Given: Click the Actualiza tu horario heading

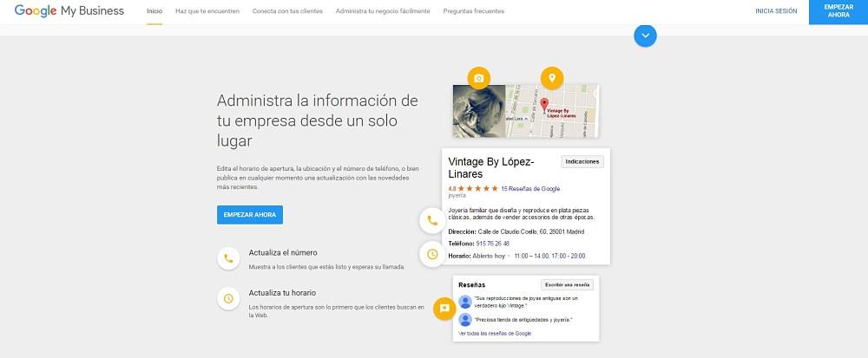Looking at the screenshot, I should pos(282,293).
